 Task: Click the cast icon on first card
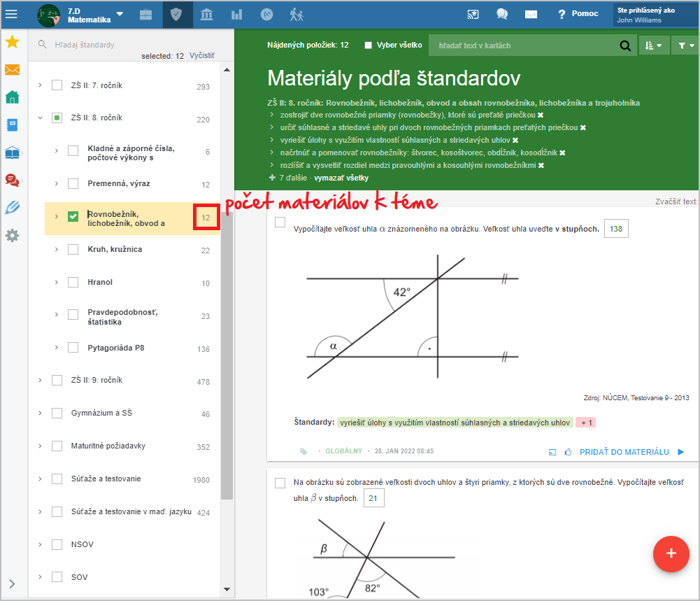coord(552,452)
